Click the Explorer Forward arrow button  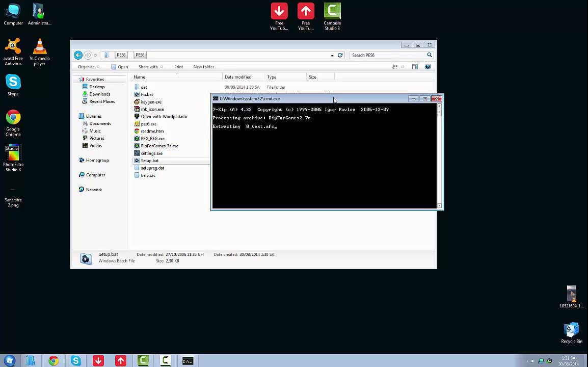pos(88,55)
